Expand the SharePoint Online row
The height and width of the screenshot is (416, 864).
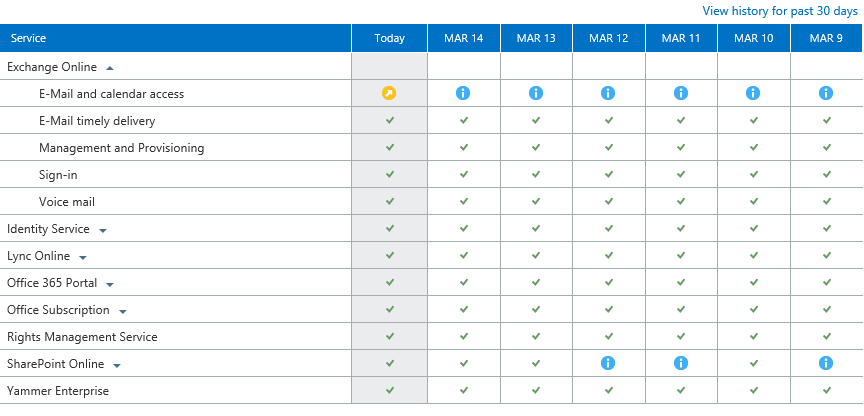click(x=116, y=366)
